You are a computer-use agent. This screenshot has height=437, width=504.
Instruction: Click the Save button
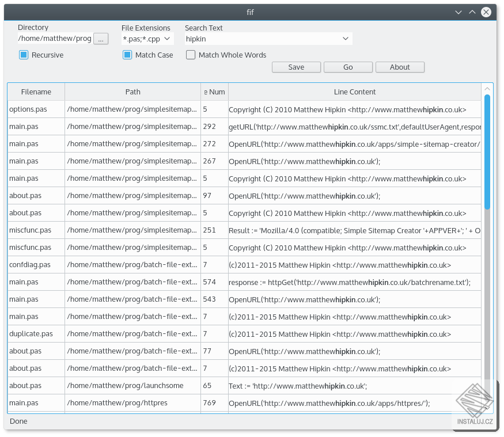(x=296, y=67)
